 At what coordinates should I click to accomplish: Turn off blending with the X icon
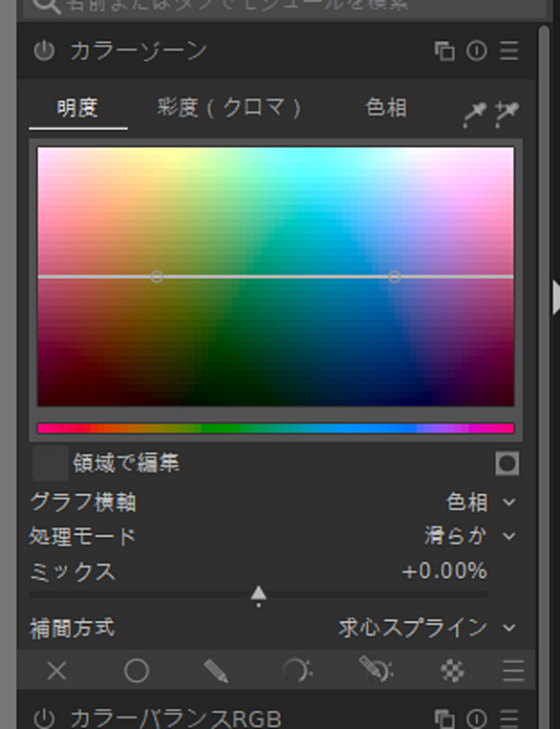point(56,672)
